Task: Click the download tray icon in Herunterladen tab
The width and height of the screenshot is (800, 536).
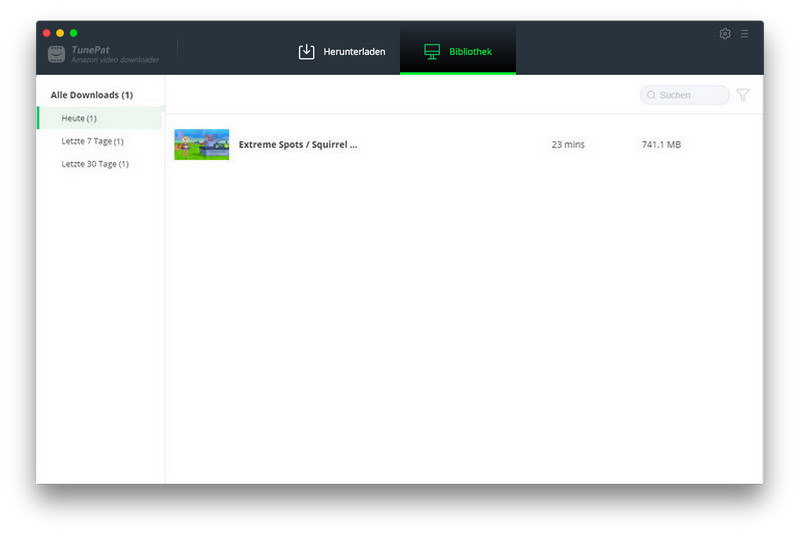Action: point(306,52)
